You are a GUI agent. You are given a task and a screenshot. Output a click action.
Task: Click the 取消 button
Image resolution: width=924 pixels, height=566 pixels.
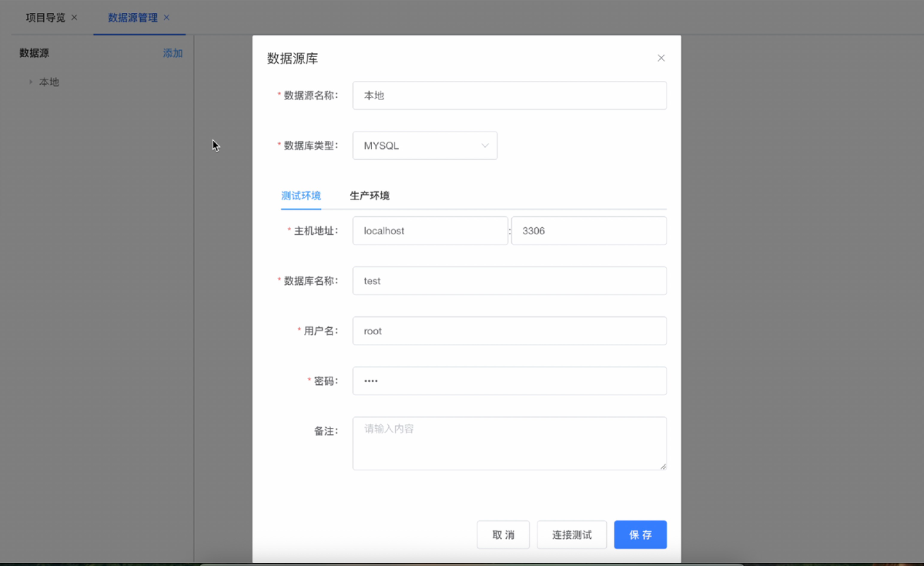pyautogui.click(x=504, y=534)
